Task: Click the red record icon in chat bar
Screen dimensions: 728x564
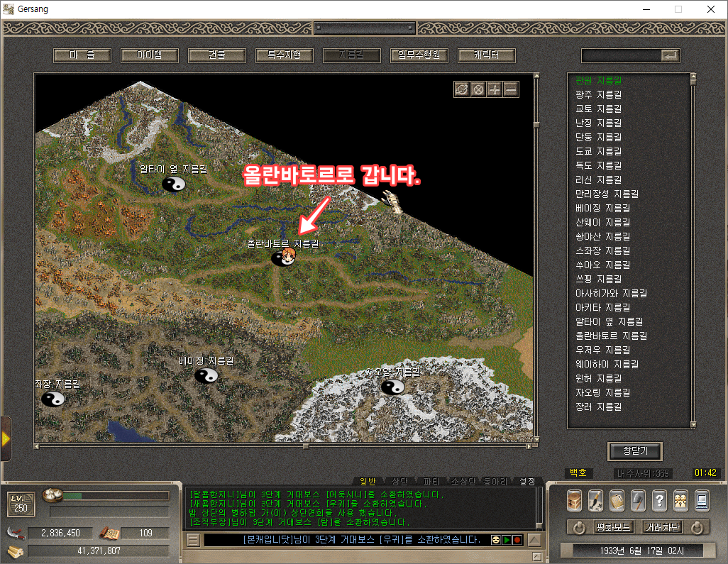Action: point(517,540)
